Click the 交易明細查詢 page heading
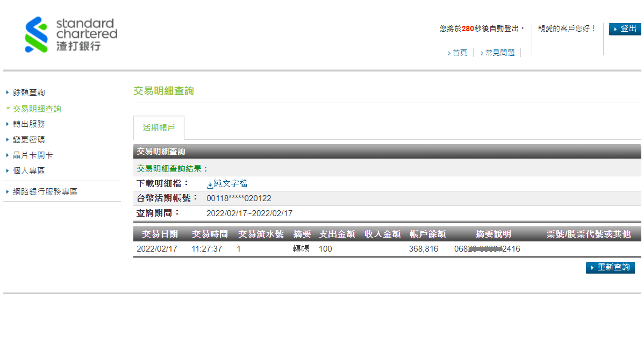This screenshot has width=644, height=350. click(x=163, y=91)
